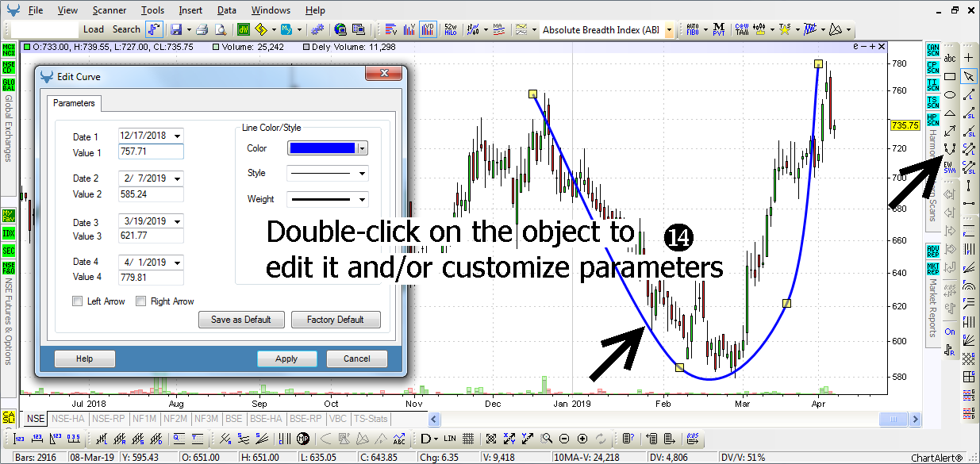The width and height of the screenshot is (980, 464).
Task: Select the double-headed arrow line tool
Action: pos(949,130)
